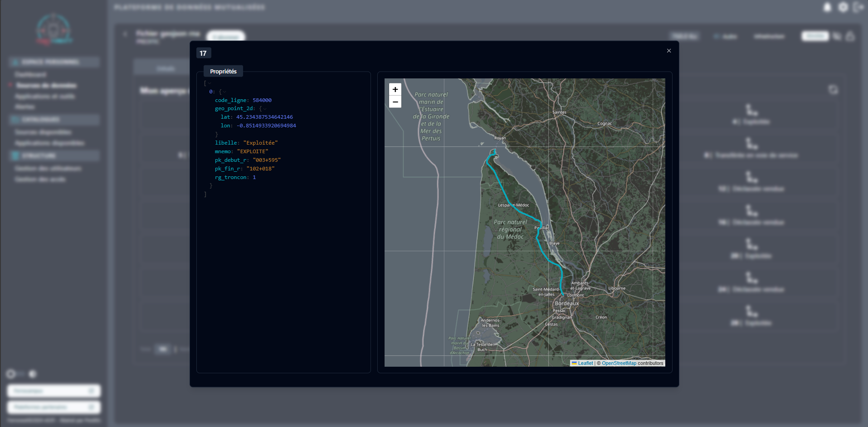Image resolution: width=868 pixels, height=427 pixels.
Task: Open the notifications bell icon
Action: click(x=827, y=7)
